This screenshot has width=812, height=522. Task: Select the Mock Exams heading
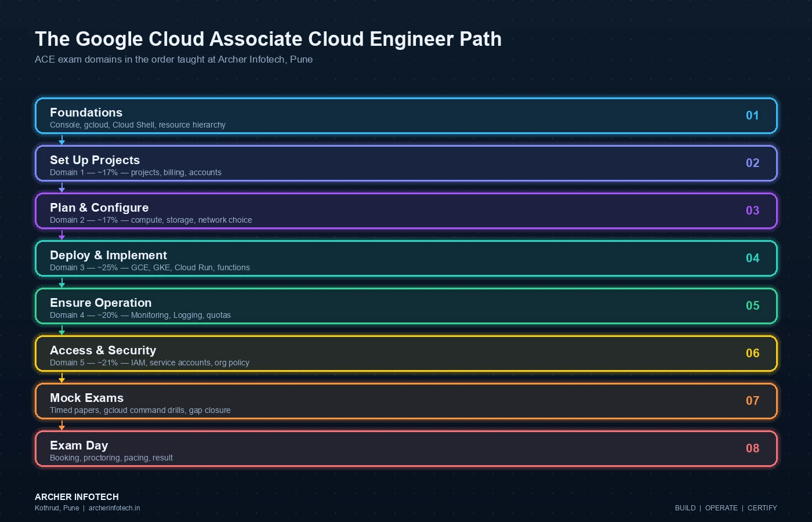point(86,398)
